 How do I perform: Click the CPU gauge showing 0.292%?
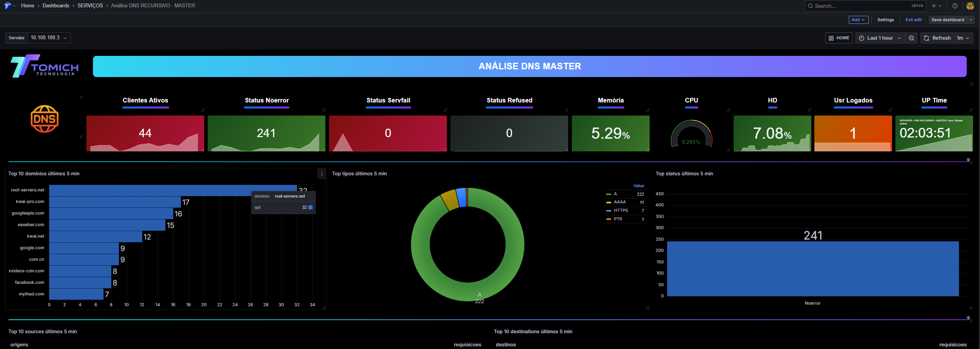point(691,134)
